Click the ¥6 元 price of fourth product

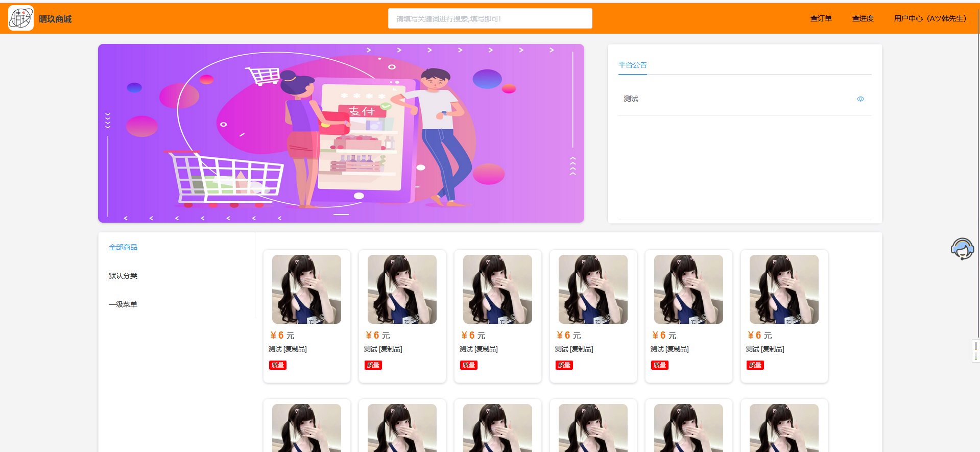[568, 336]
